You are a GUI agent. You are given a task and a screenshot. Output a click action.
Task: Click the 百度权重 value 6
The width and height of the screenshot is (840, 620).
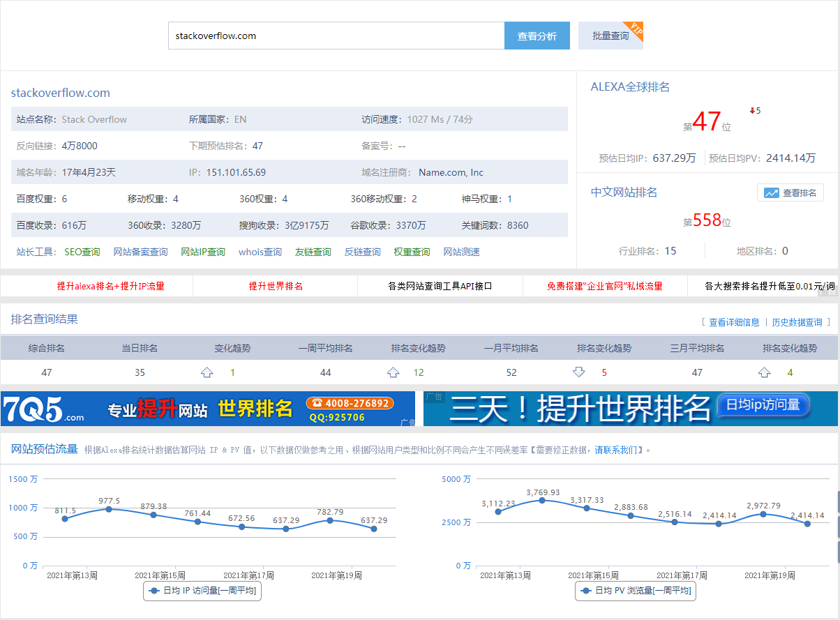point(64,199)
